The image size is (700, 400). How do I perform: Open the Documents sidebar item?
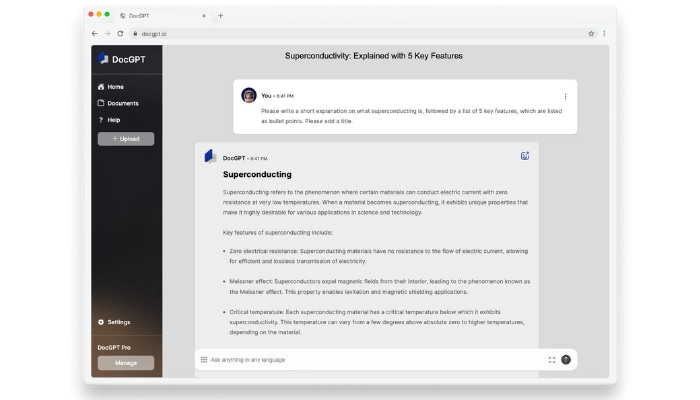118,103
